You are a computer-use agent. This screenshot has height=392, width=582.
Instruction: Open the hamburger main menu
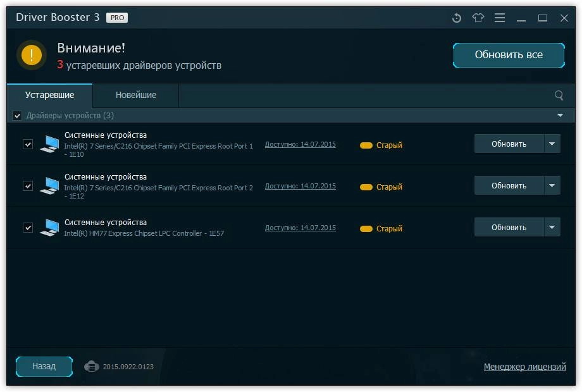[500, 18]
